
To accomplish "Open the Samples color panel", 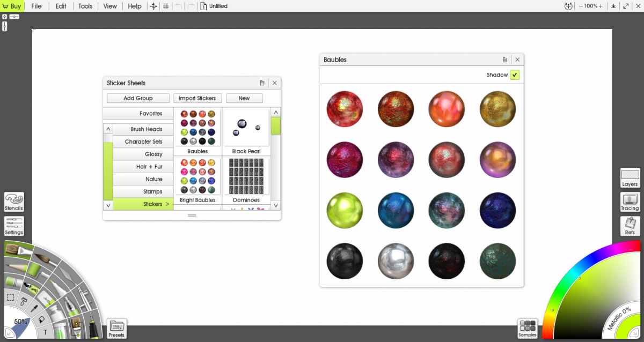I will click(528, 328).
